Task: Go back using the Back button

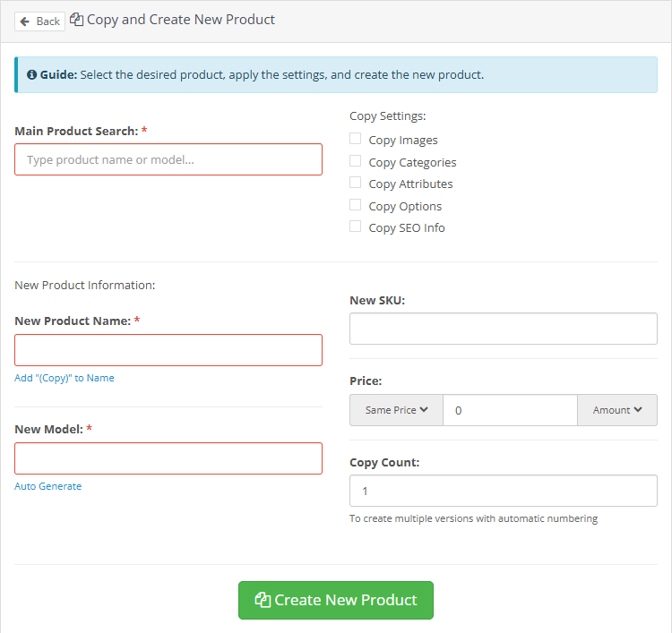Action: [39, 21]
